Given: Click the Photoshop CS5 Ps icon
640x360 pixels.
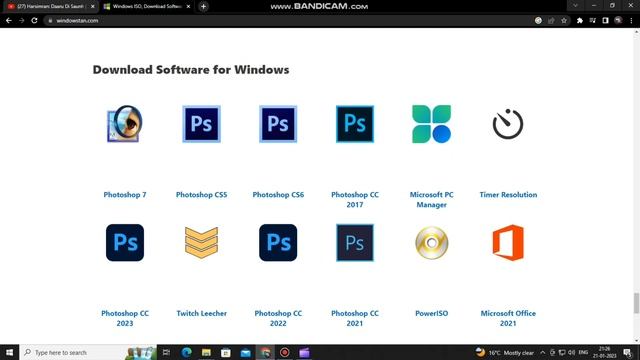Looking at the screenshot, I should [x=201, y=124].
